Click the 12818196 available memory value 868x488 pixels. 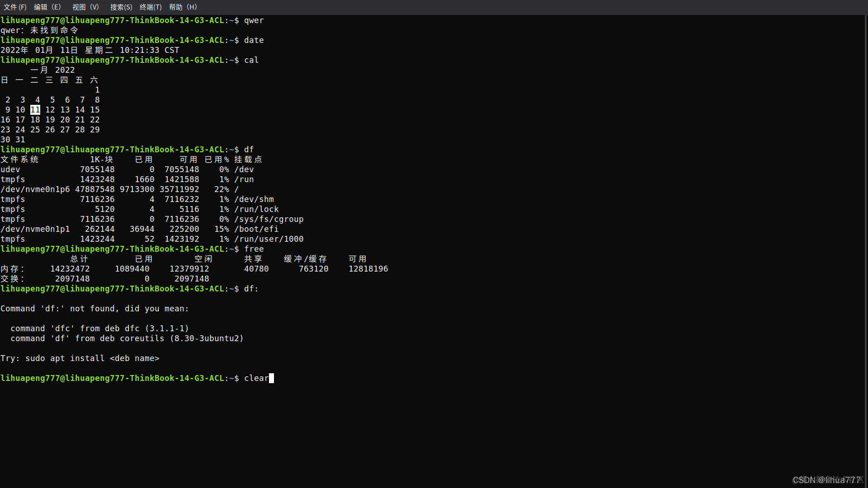pyautogui.click(x=368, y=269)
